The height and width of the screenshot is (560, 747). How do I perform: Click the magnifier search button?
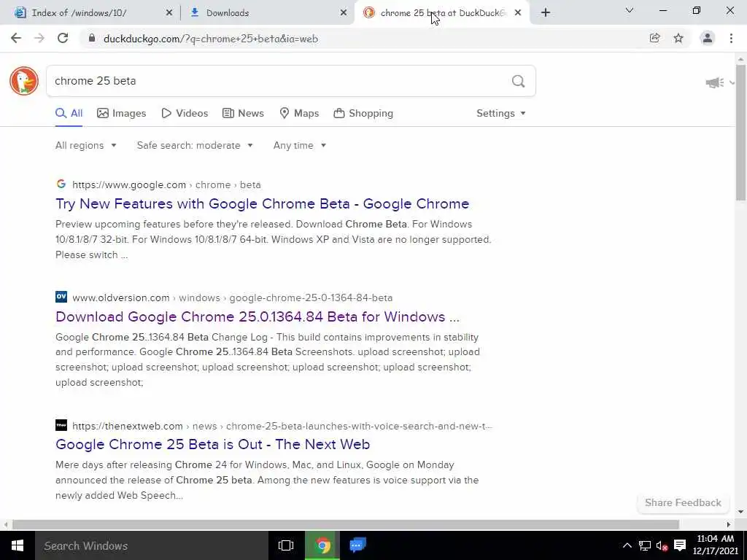[x=519, y=81]
